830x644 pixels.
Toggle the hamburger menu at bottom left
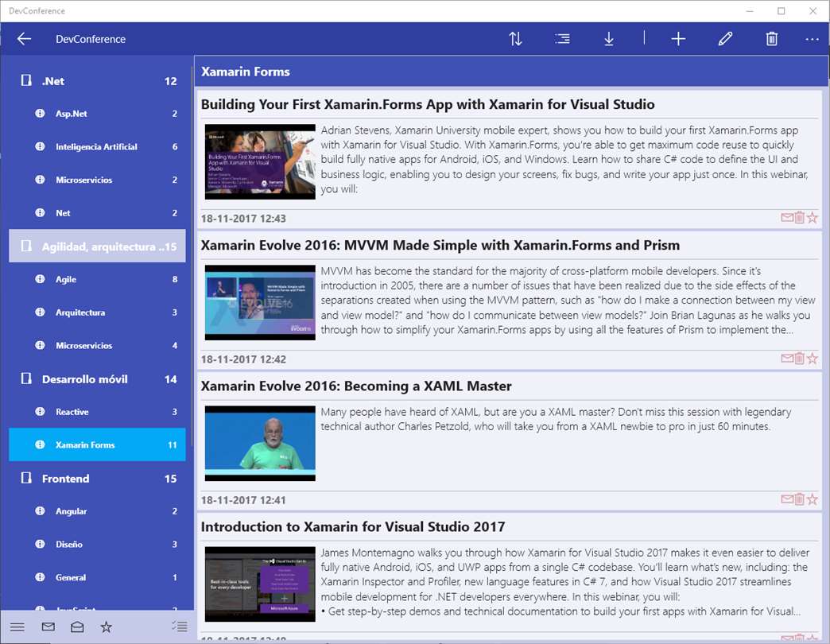pyautogui.click(x=17, y=627)
